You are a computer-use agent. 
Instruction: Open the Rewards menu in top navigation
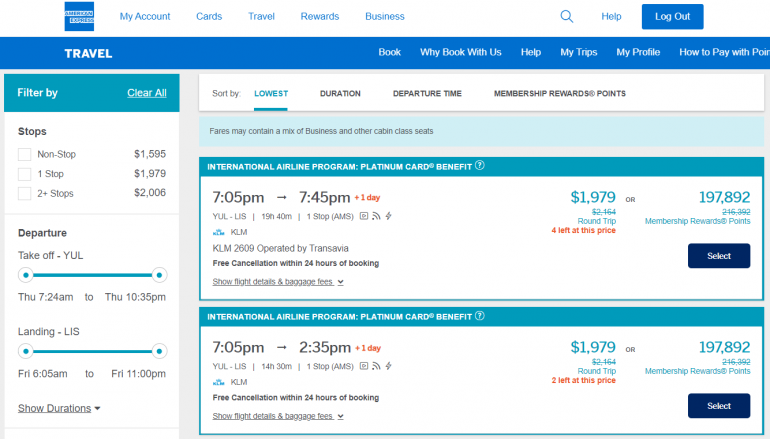click(x=320, y=17)
